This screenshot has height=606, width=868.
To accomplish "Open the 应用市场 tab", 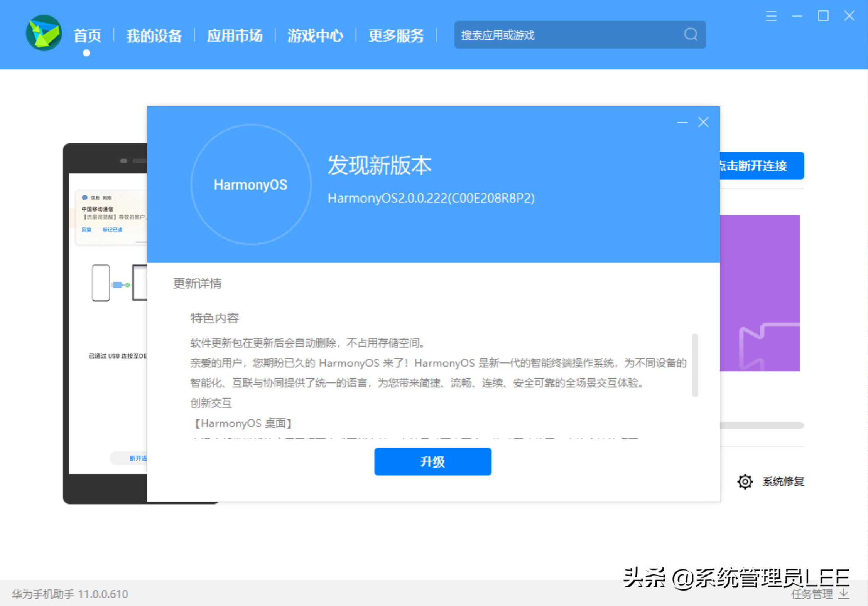I will (235, 36).
